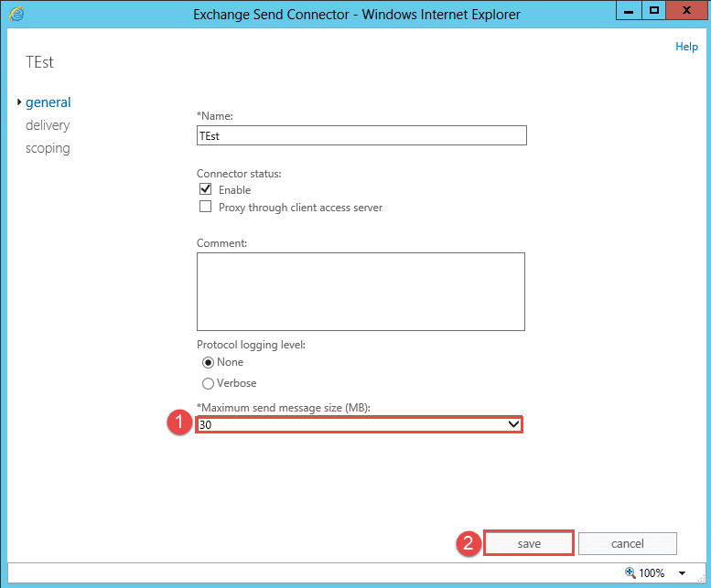The width and height of the screenshot is (711, 588).
Task: Click inside the Comment text box
Action: tap(361, 292)
